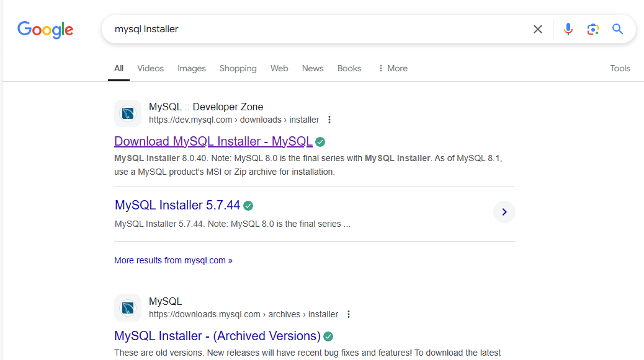
Task: Switch to the News tab
Action: point(313,69)
